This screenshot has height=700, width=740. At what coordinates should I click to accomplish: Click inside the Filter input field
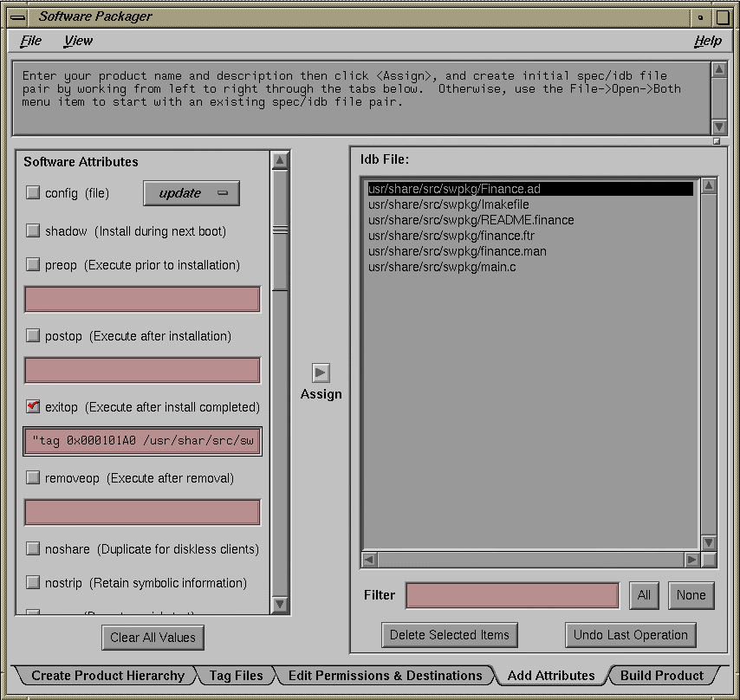pyautogui.click(x=511, y=595)
